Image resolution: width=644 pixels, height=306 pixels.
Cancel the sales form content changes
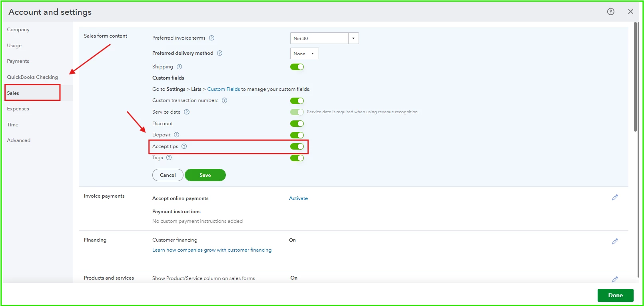point(168,175)
